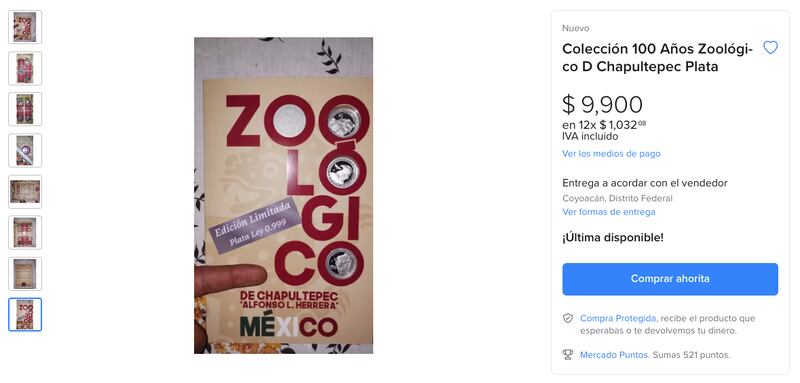Select the seventh product thumbnail
Viewport: 800px width, 383px height.
(x=25, y=274)
